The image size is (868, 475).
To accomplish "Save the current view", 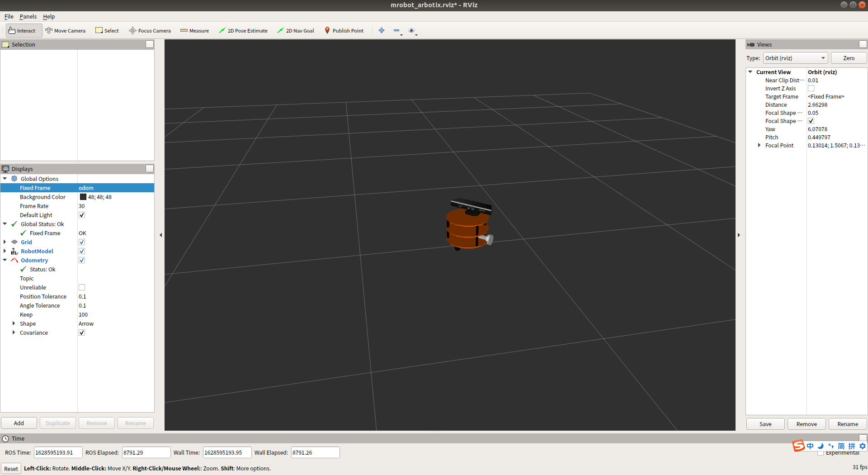I will 765,424.
